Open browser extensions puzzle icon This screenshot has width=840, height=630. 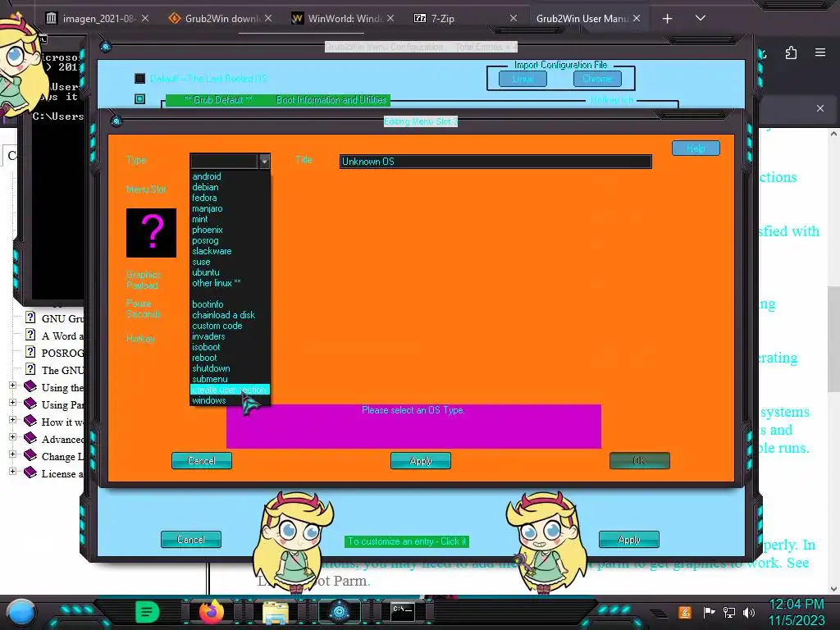[791, 52]
